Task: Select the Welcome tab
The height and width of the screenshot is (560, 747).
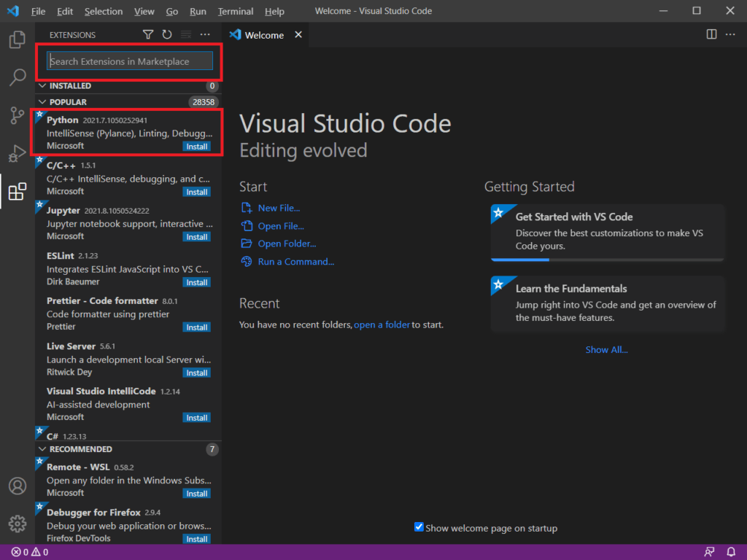Action: click(263, 34)
